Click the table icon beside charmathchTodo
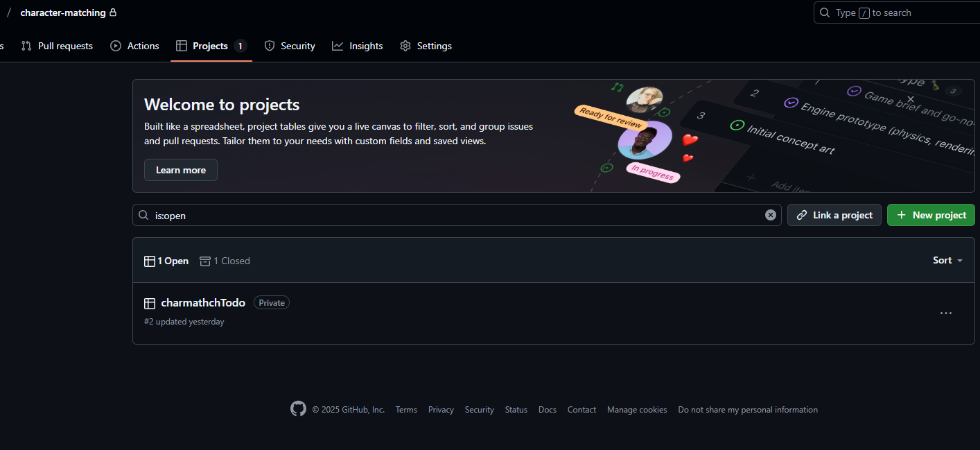 tap(150, 303)
